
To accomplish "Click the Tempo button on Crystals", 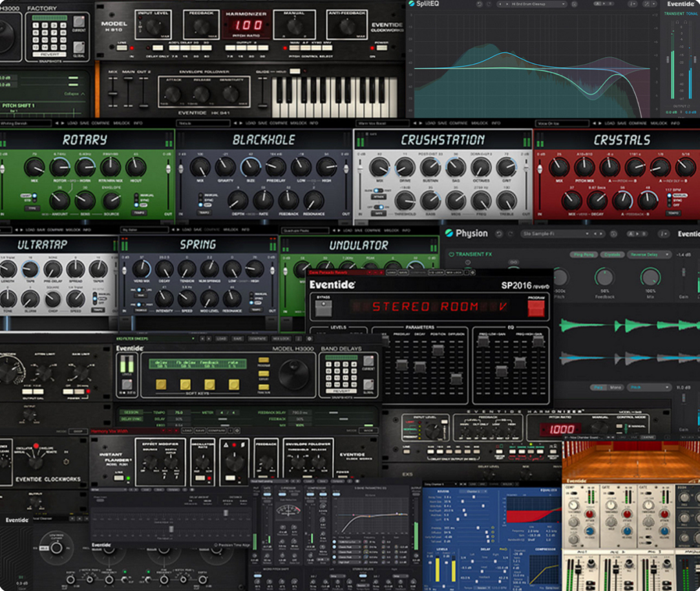I will click(x=674, y=213).
